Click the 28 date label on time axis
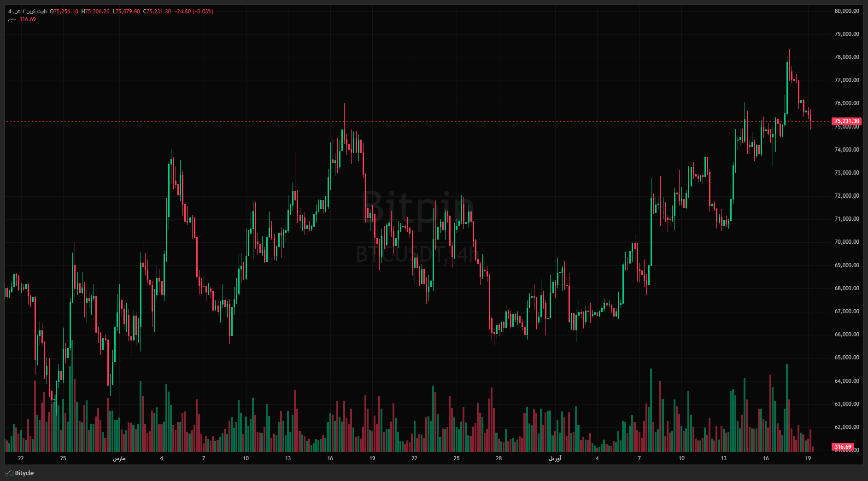 point(499,458)
